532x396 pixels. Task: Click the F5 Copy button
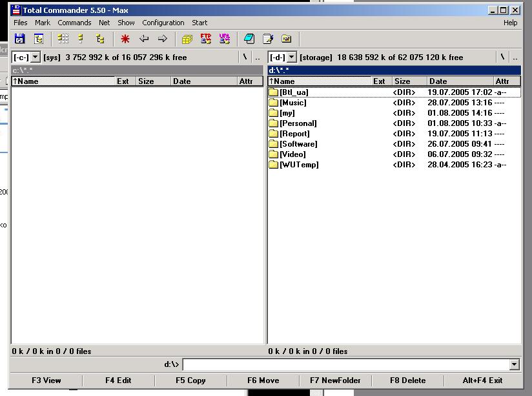tap(190, 380)
